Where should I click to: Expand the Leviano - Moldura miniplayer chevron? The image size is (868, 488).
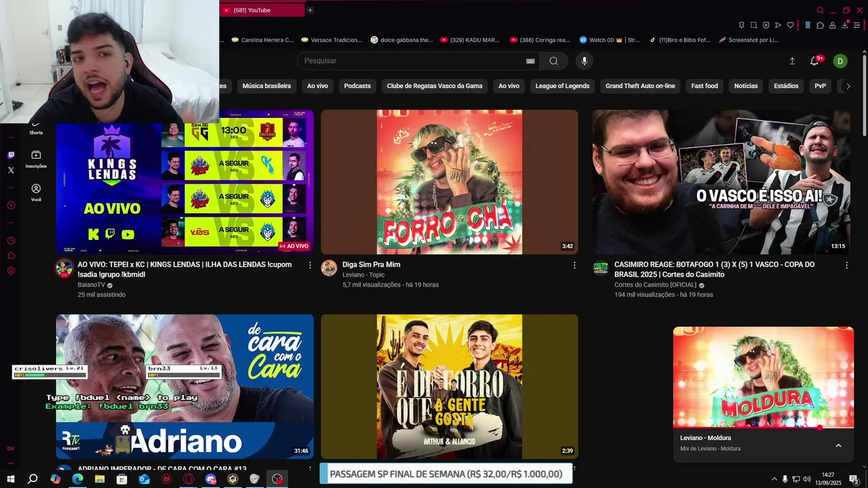[838, 445]
